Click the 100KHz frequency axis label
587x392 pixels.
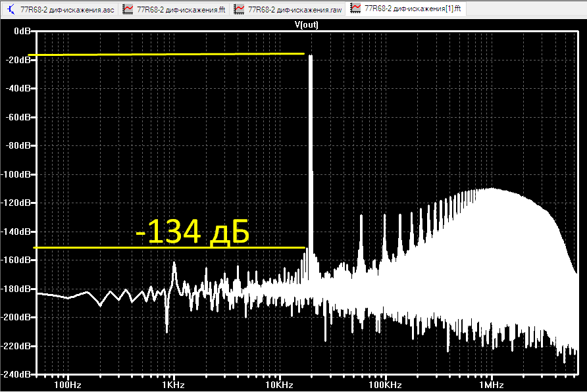point(385,385)
